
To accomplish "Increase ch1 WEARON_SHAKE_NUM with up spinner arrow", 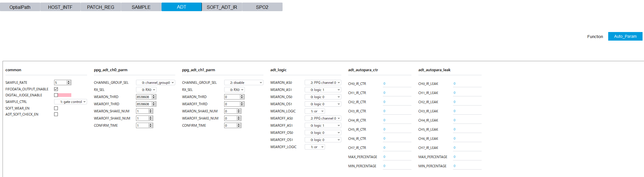I will (239, 110).
